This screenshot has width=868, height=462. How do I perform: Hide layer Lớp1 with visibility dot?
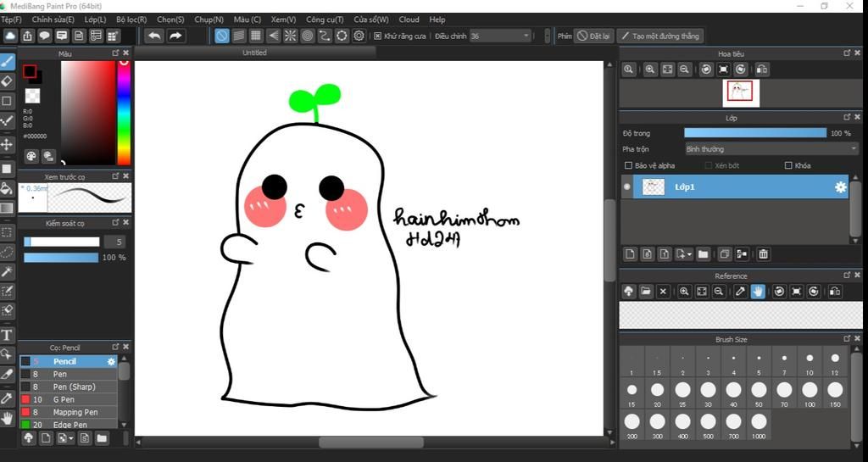pyautogui.click(x=627, y=187)
